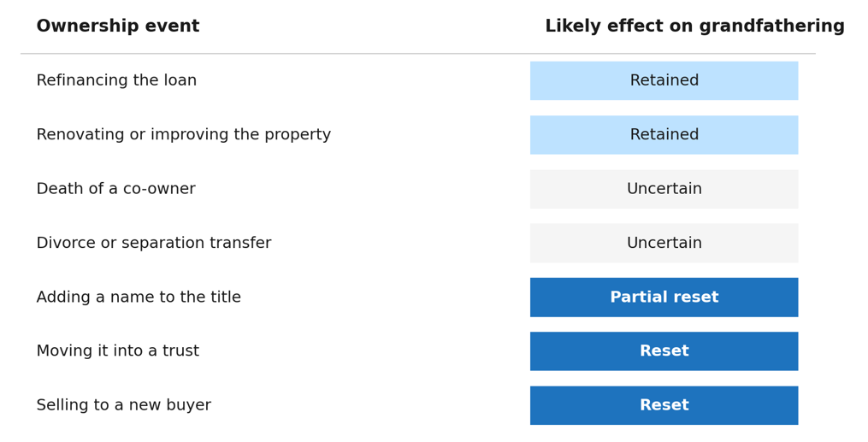Click the Retained badge for Refinancing the loan
Image resolution: width=868 pixels, height=442 pixels.
point(664,80)
